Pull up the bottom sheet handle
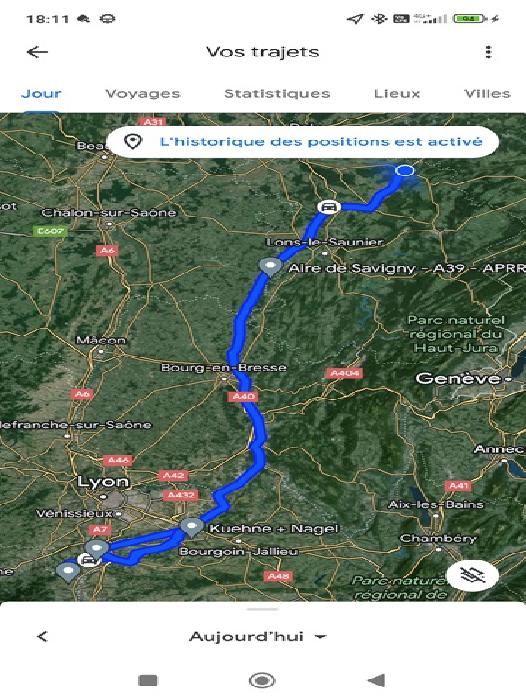 click(x=263, y=609)
